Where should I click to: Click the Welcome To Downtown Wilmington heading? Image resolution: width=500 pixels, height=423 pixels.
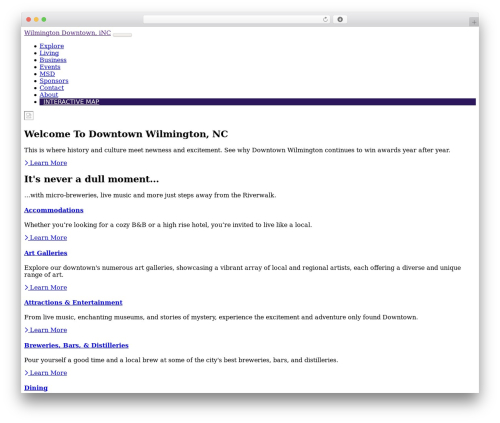126,134
